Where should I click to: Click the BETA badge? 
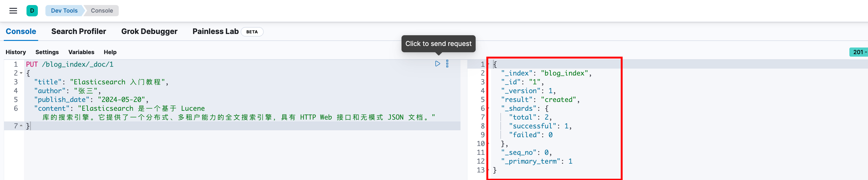[x=252, y=32]
